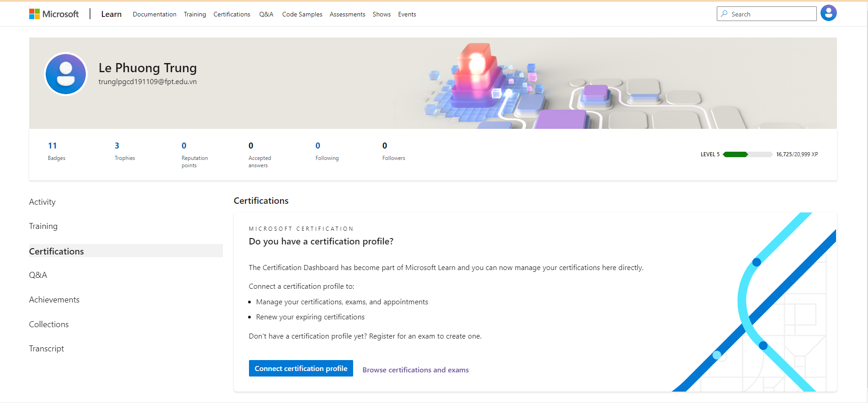
Task: Select Q&A in the sidebar
Action: tap(38, 275)
